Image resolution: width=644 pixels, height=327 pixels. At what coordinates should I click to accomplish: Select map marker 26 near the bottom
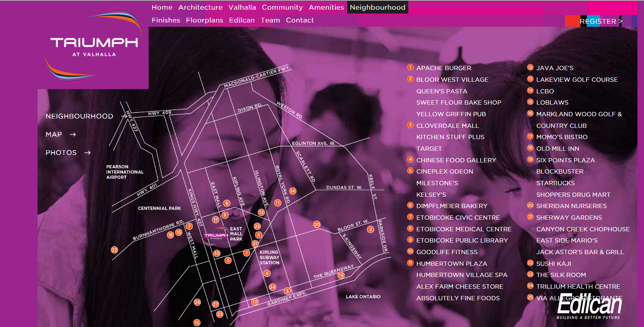[197, 302]
